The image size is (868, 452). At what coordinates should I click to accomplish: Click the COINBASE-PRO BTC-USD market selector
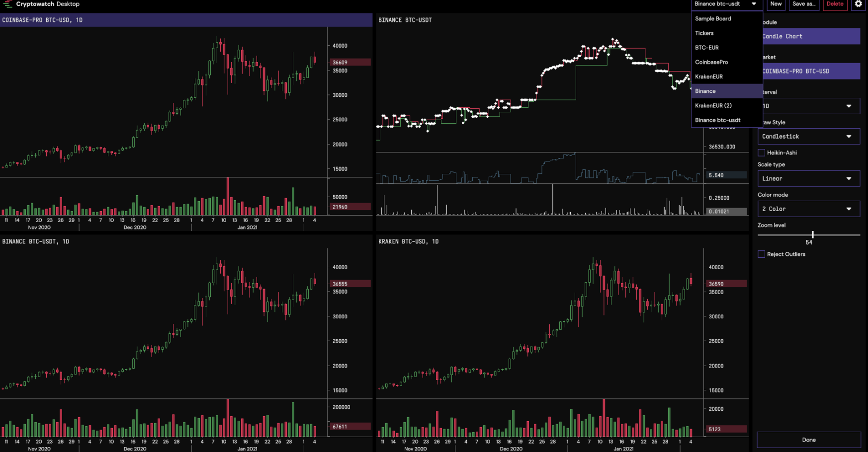pyautogui.click(x=810, y=71)
